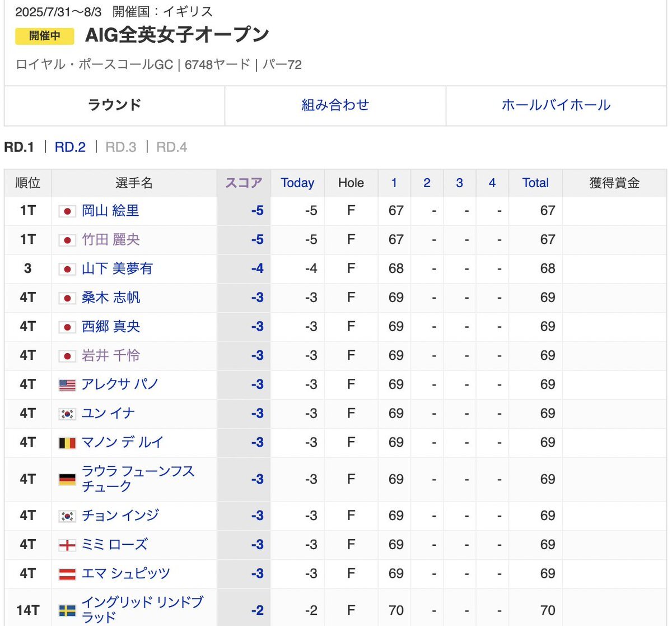Click the 順位 column header
Screen dimensions: 672x626
[x=28, y=183]
